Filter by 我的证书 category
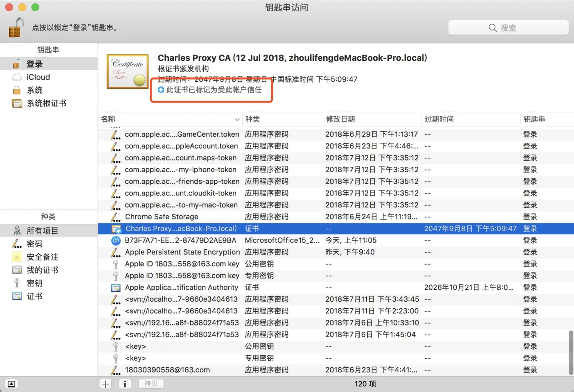 click(49, 270)
